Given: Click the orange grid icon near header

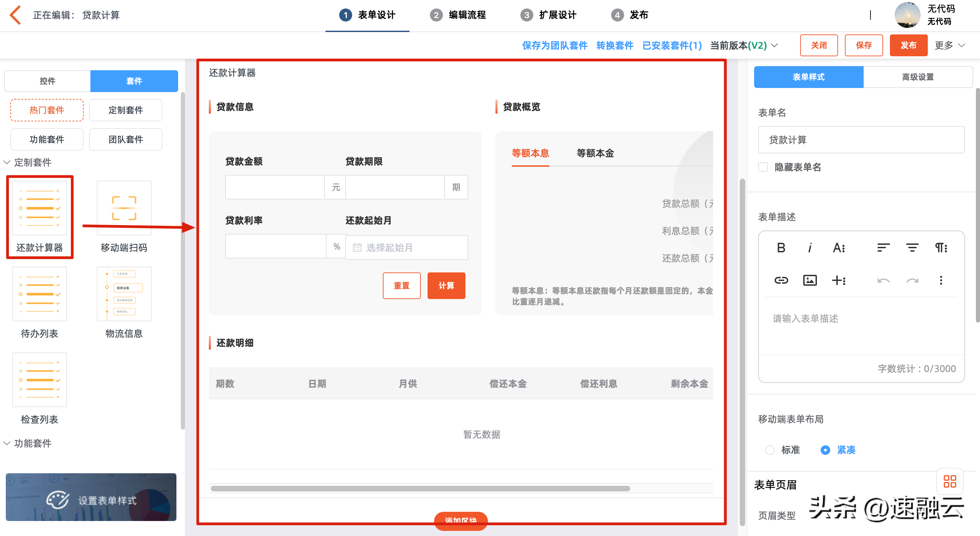Looking at the screenshot, I should (x=950, y=481).
